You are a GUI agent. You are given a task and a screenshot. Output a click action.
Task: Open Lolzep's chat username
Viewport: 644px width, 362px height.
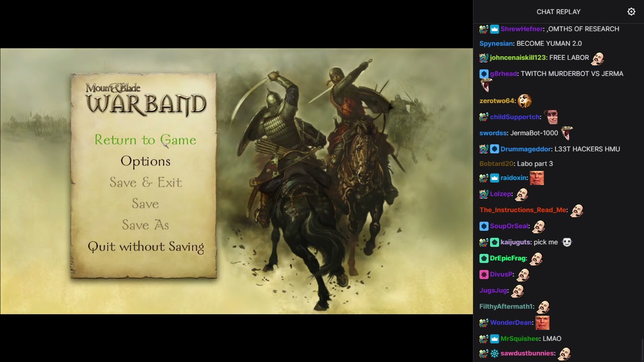pyautogui.click(x=501, y=194)
